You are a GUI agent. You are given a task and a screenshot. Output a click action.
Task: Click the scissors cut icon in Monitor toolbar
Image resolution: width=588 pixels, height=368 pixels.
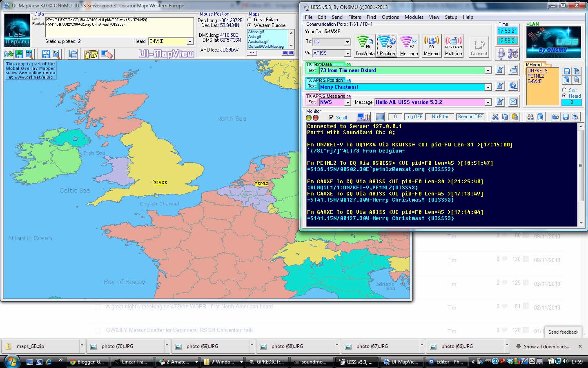(495, 117)
